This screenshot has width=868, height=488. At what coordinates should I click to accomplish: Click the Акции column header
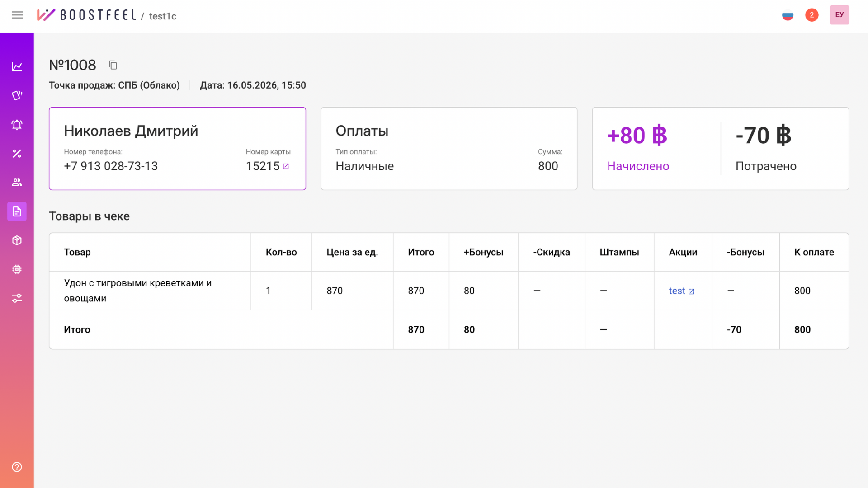(683, 252)
